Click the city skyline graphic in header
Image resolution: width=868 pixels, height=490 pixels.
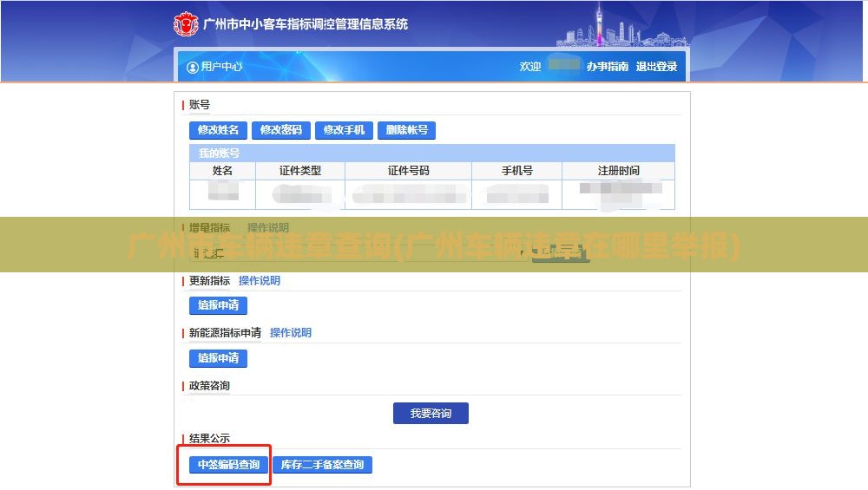click(621, 26)
